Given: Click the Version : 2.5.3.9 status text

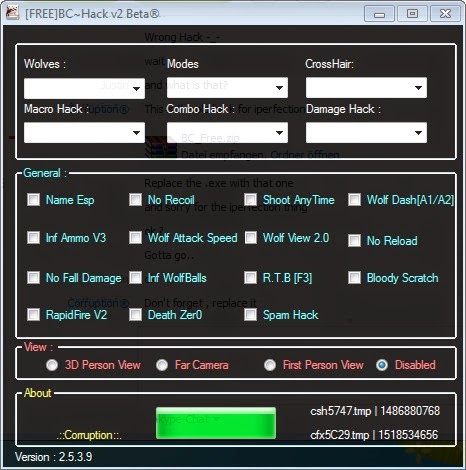Looking at the screenshot, I should pyautogui.click(x=54, y=457).
